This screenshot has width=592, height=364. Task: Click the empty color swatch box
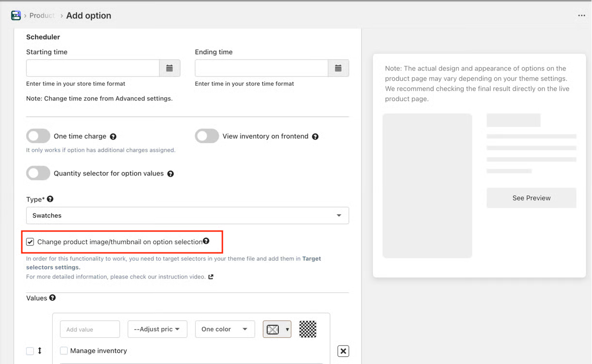click(273, 330)
